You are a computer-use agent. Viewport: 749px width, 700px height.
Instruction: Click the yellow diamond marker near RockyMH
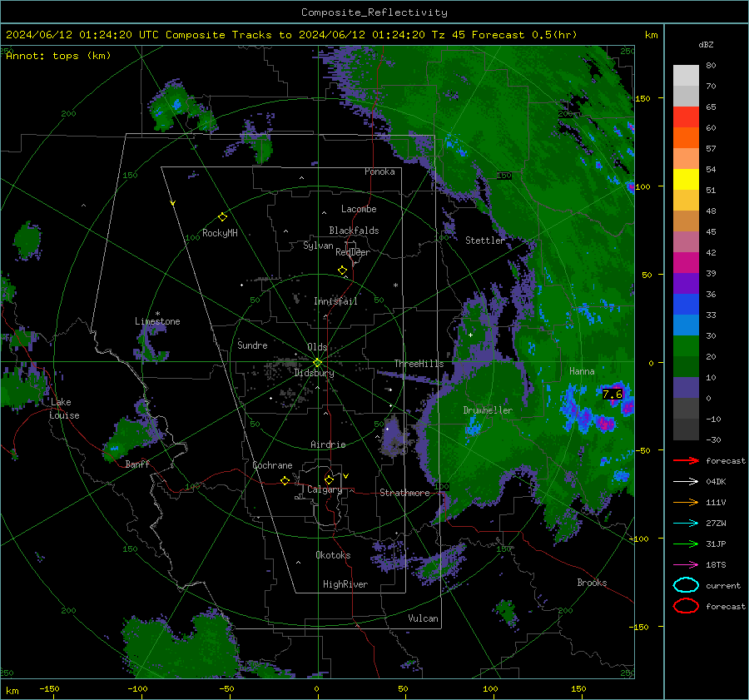[222, 217]
